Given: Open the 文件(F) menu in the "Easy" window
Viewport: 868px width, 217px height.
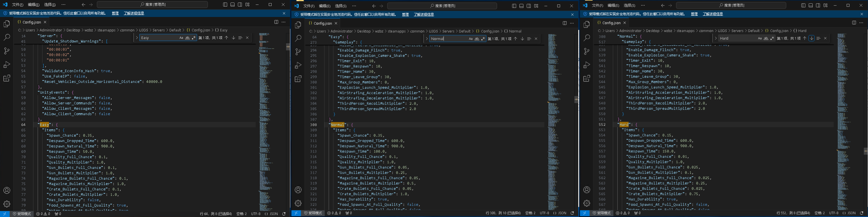Looking at the screenshot, I should pos(18,5).
